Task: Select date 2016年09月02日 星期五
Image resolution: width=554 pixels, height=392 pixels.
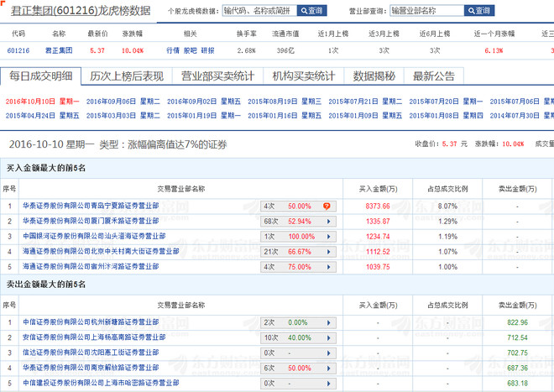Action: click(x=204, y=102)
